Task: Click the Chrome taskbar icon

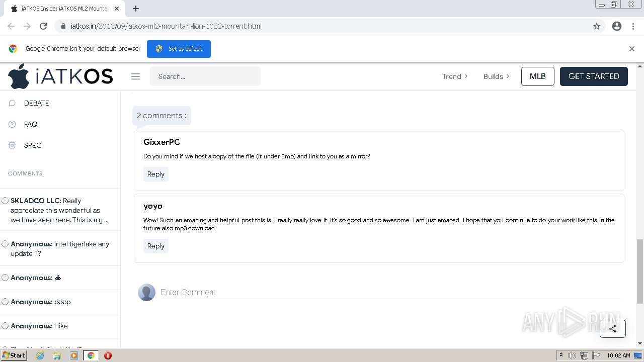Action: click(x=91, y=355)
